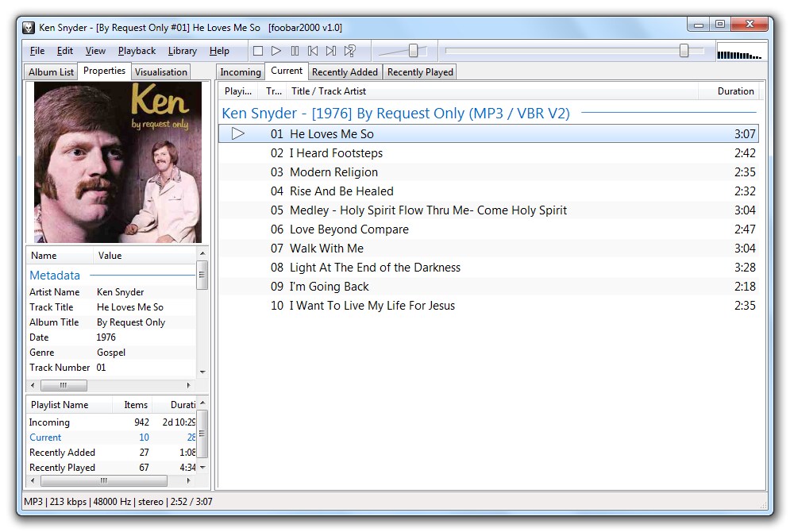Select track 05 Medley Holy Spirit
Screen dimensions: 790x532
pyautogui.click(x=487, y=210)
